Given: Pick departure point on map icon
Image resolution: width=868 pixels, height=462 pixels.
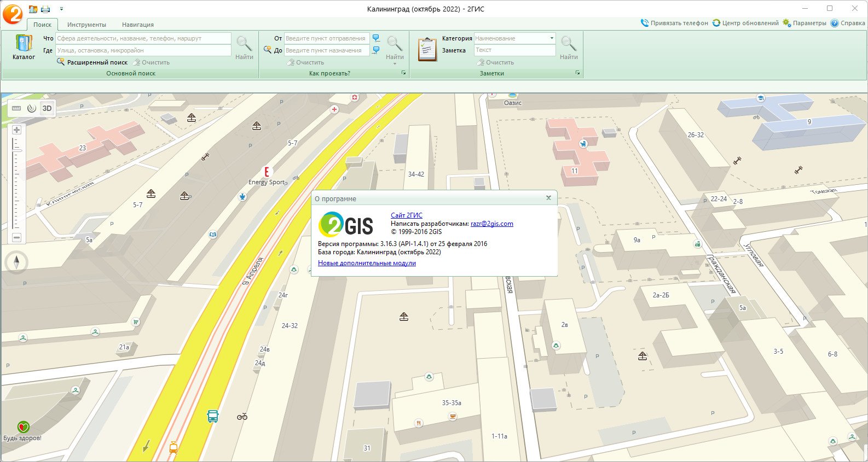Looking at the screenshot, I should pyautogui.click(x=376, y=38).
